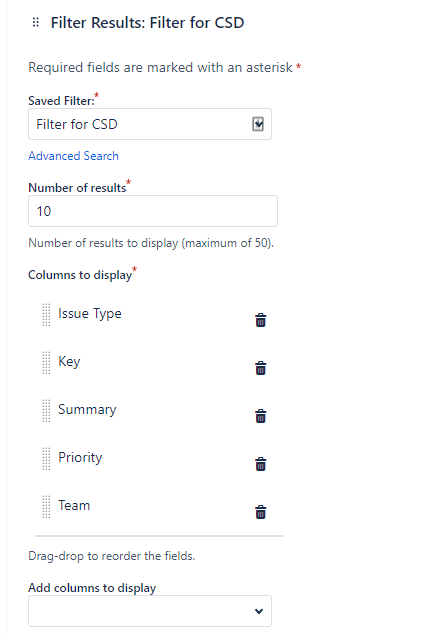This screenshot has width=421, height=633.
Task: Select the Issue Type column label
Action: [x=90, y=314]
